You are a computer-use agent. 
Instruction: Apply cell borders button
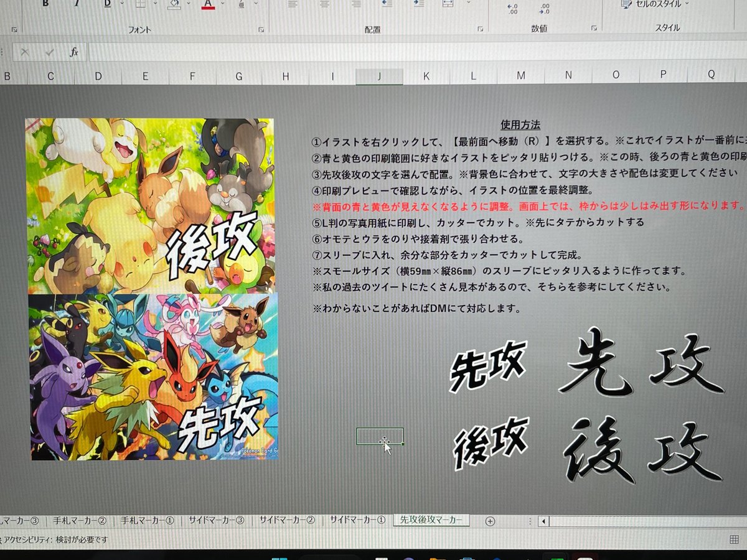(140, 4)
